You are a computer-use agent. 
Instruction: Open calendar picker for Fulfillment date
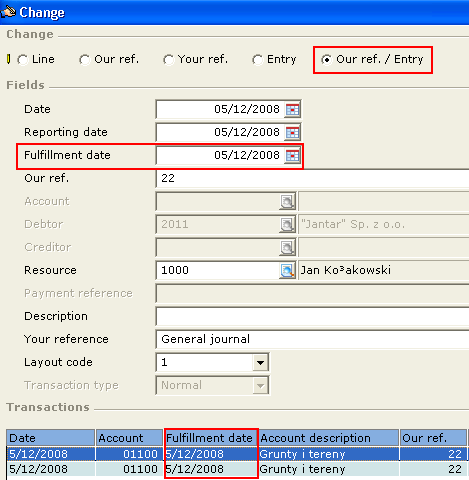[x=292, y=155]
